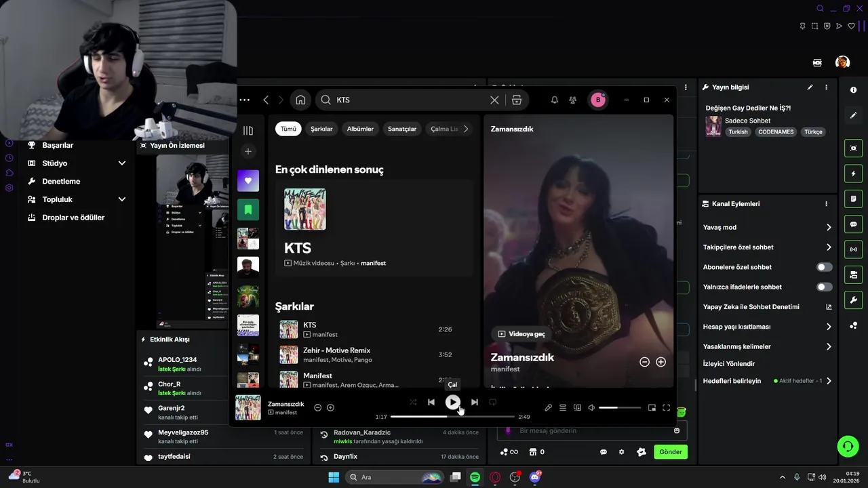Open Liked Songs heart playlist

pos(248,181)
